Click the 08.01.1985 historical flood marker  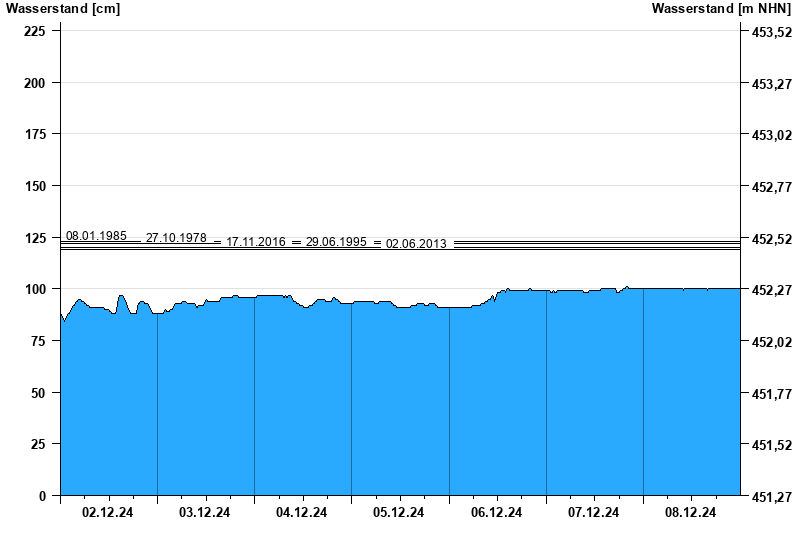[x=96, y=236]
